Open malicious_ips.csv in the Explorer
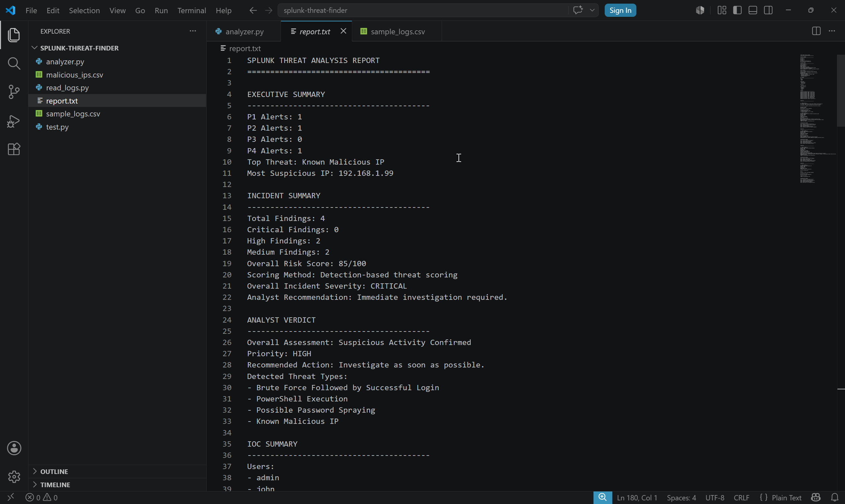 click(118, 75)
